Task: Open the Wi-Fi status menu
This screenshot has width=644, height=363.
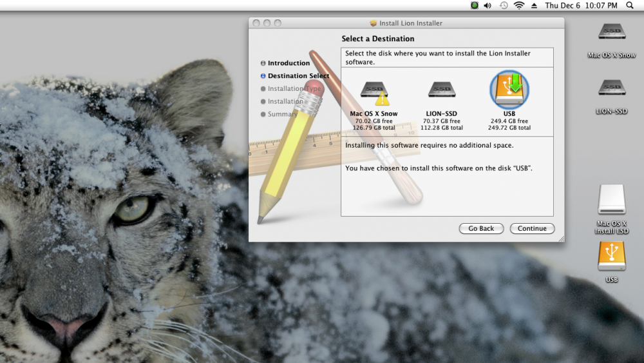Action: tap(519, 5)
